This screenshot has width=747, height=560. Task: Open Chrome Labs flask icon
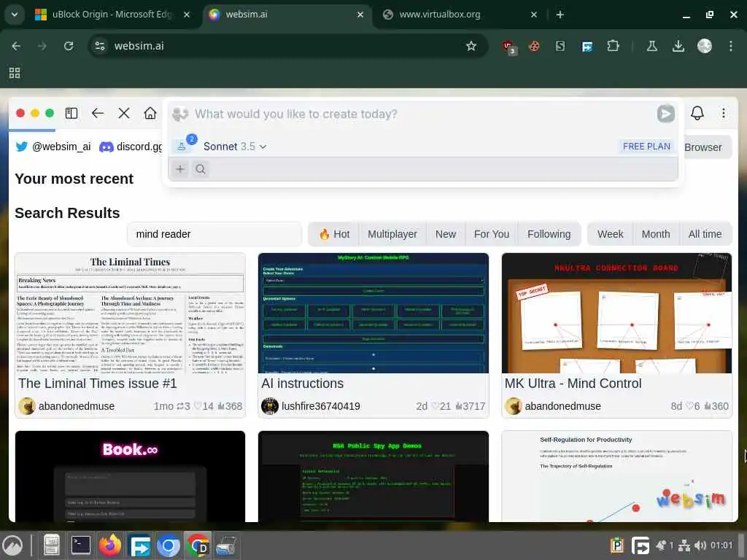(x=651, y=46)
